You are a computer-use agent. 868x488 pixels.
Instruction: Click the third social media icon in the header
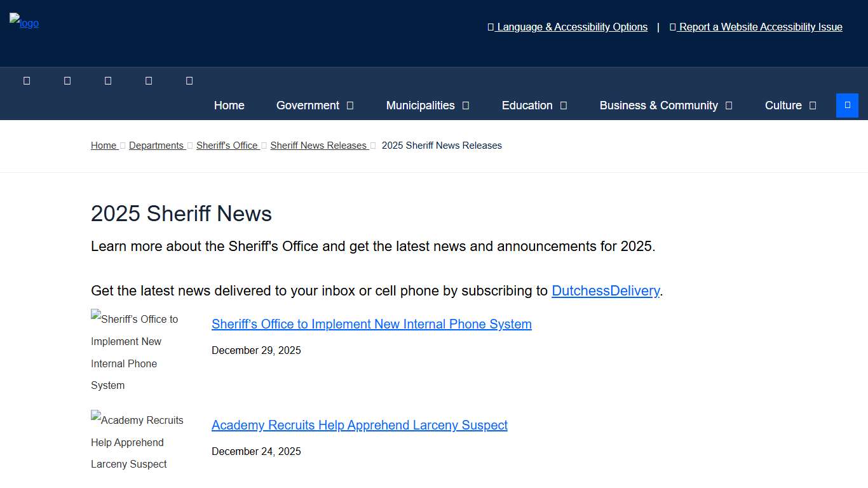click(108, 80)
